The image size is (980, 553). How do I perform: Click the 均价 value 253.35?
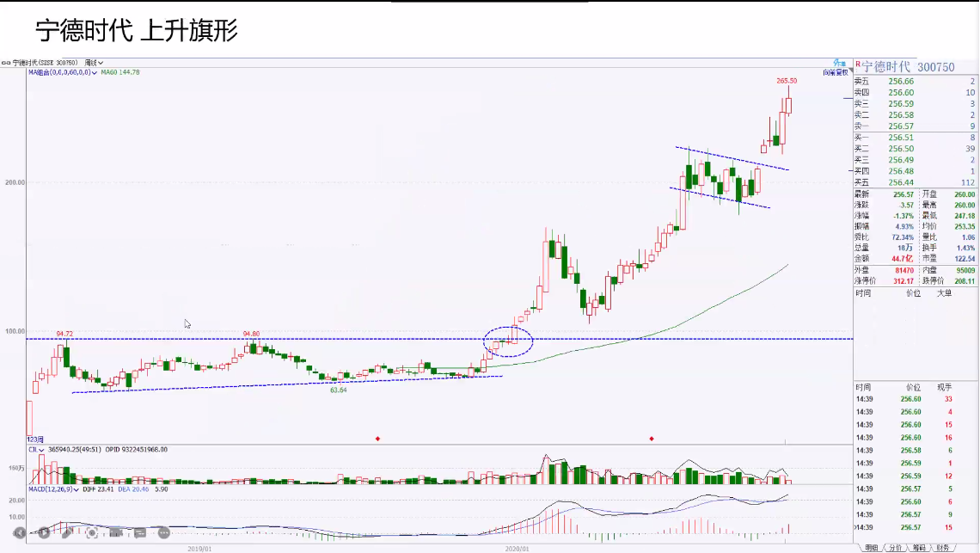[965, 226]
